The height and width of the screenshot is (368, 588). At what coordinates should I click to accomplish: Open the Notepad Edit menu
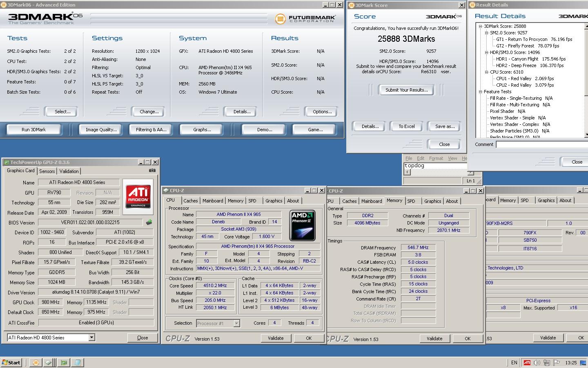(421, 158)
